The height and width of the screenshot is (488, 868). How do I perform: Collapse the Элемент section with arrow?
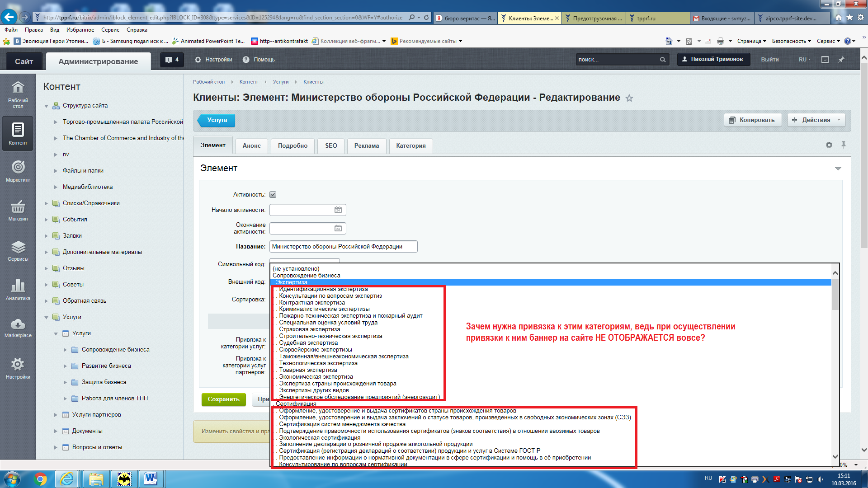[838, 169]
